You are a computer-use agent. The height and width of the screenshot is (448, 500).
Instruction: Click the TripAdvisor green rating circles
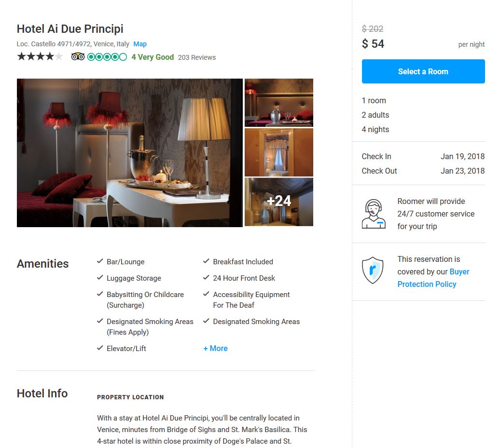107,57
